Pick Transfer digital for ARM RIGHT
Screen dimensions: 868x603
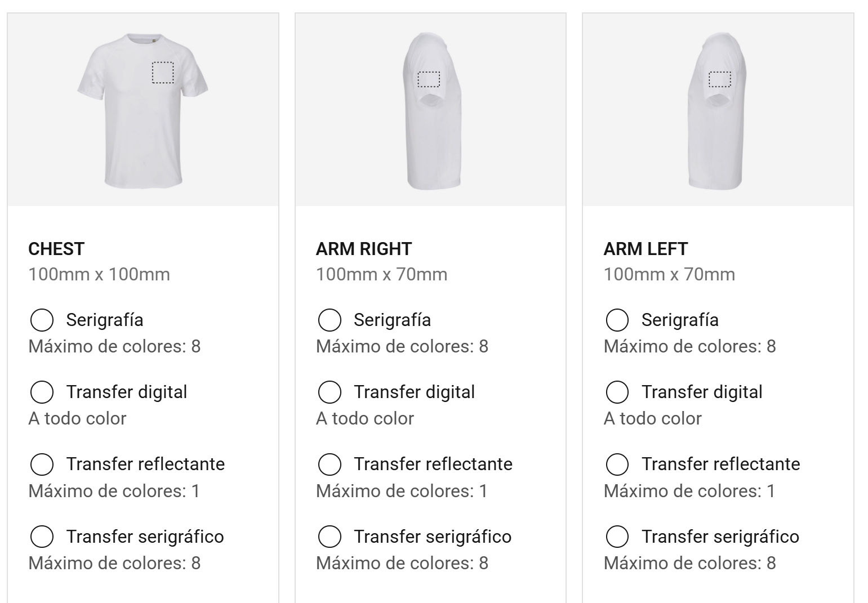pyautogui.click(x=330, y=392)
